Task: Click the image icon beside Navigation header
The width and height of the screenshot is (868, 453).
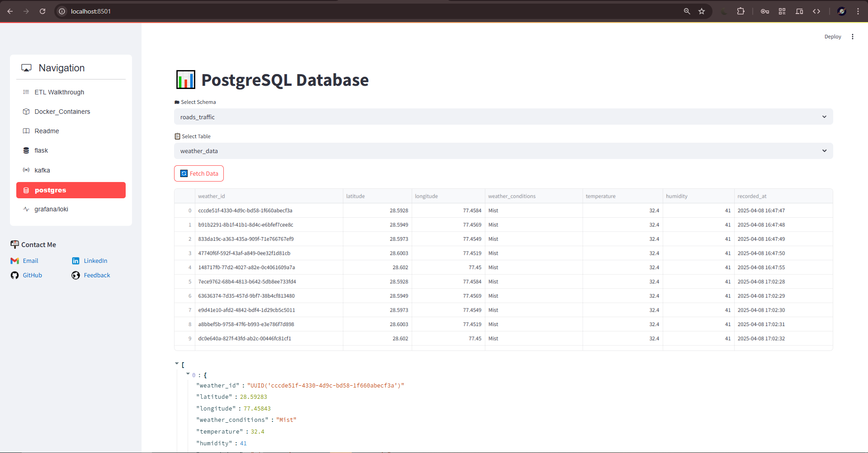Action: pos(26,67)
